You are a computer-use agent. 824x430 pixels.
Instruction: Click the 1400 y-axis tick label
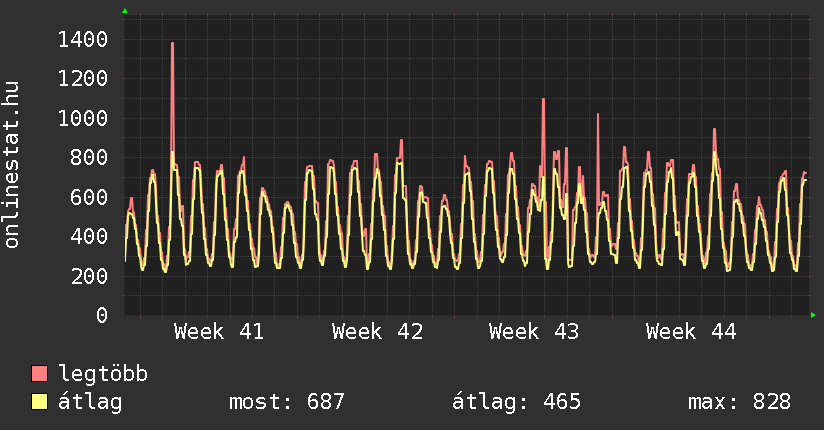(x=82, y=40)
